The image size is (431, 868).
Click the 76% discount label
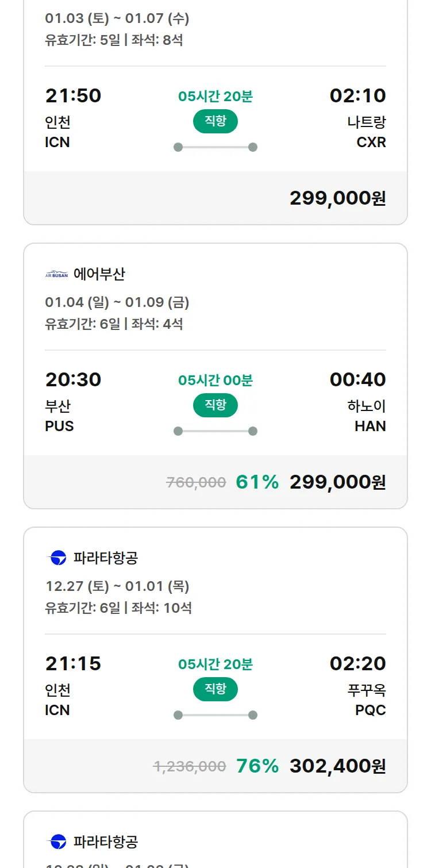pos(257,766)
